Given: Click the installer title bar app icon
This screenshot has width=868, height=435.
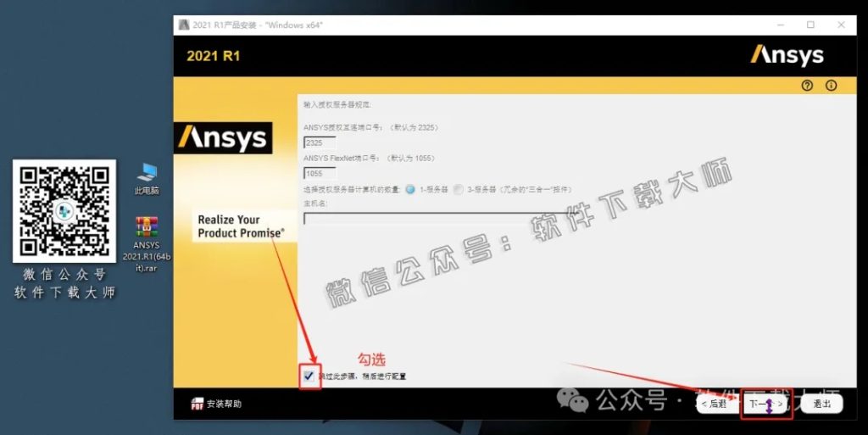Looking at the screenshot, I should tap(184, 25).
